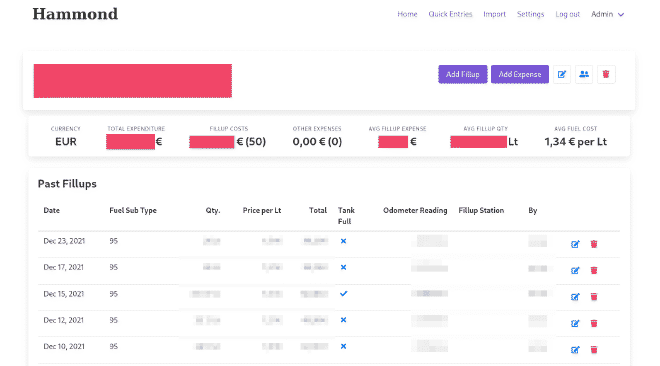This screenshot has width=660, height=366.
Task: Edit the Dec 10, 2021 fillup
Action: 575,350
